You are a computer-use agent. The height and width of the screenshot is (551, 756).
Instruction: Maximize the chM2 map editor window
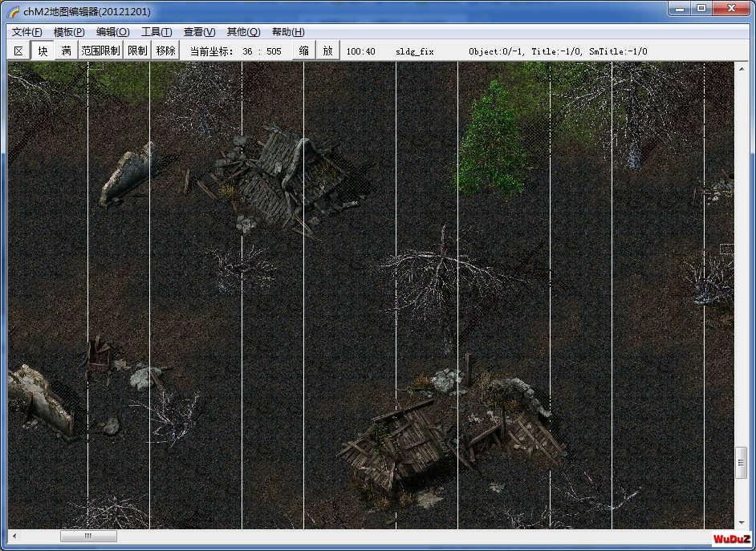(702, 9)
